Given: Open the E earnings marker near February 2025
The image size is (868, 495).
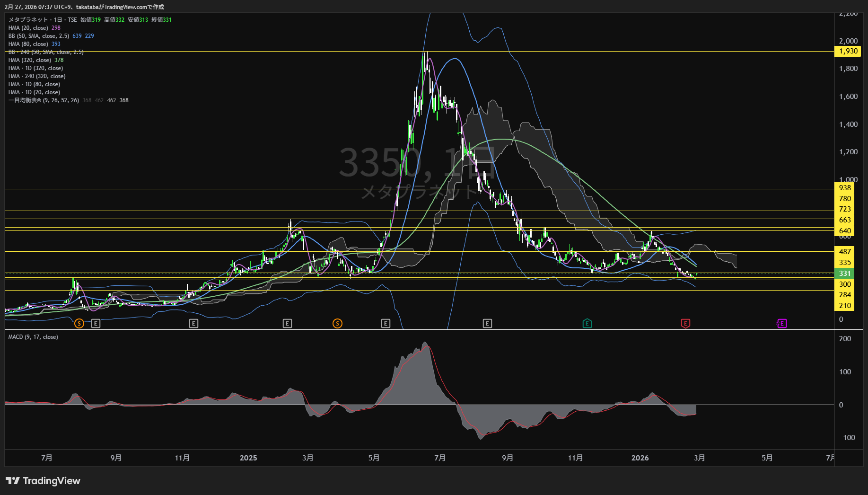Looking at the screenshot, I should [287, 324].
